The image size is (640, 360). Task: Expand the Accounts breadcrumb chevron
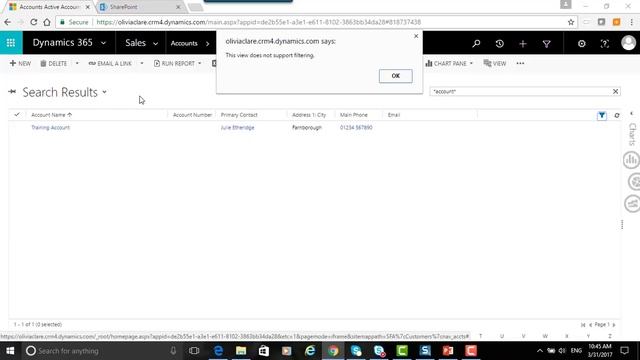(x=207, y=43)
